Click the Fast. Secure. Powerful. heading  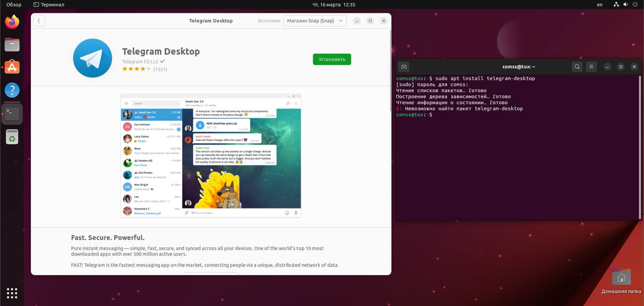tap(108, 237)
